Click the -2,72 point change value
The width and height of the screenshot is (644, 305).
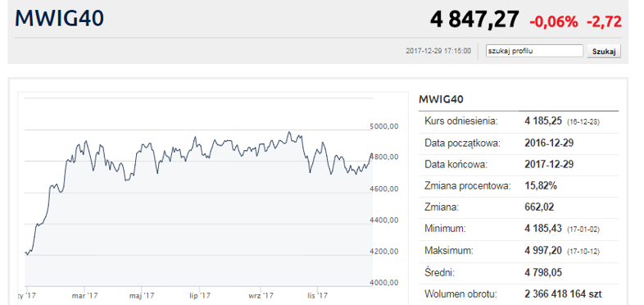604,21
